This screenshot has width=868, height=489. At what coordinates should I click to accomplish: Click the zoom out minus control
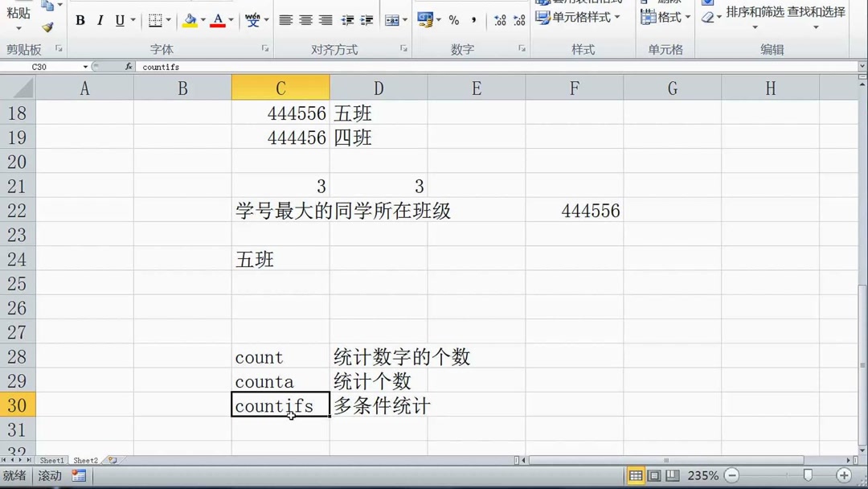[730, 475]
